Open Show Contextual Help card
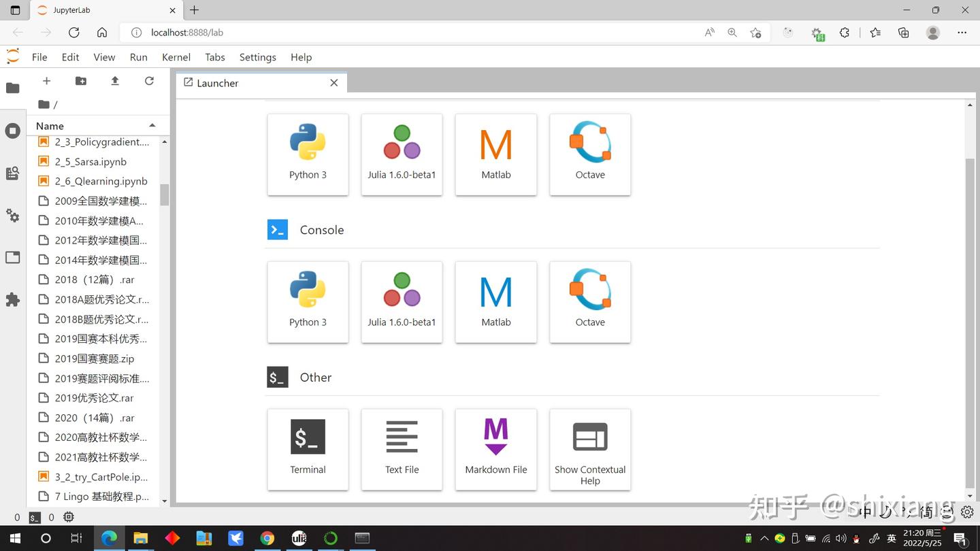 pos(590,450)
